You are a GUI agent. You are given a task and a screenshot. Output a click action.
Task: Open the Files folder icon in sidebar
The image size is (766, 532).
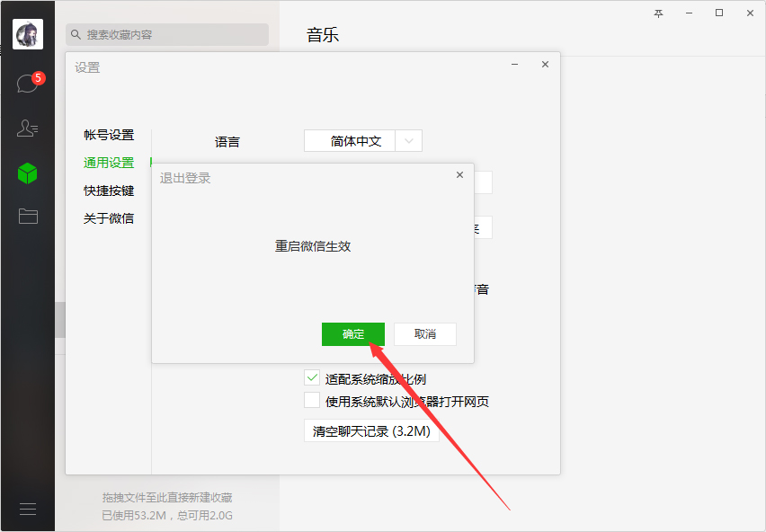[27, 216]
